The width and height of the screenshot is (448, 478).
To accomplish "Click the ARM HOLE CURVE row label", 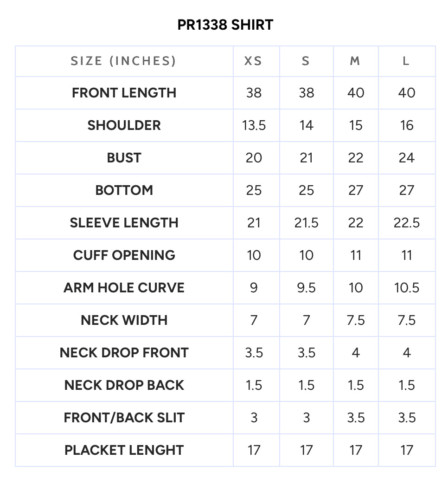I will [124, 288].
